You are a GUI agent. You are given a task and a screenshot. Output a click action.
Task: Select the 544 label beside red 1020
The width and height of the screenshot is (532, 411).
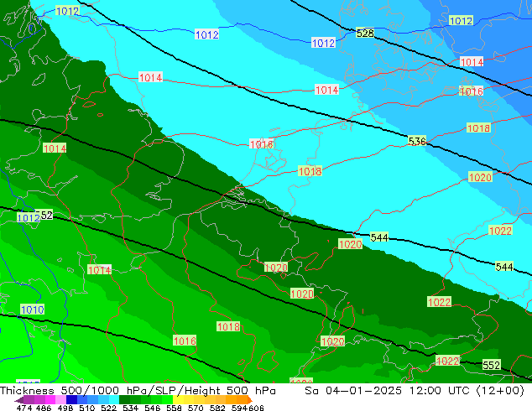(x=379, y=237)
